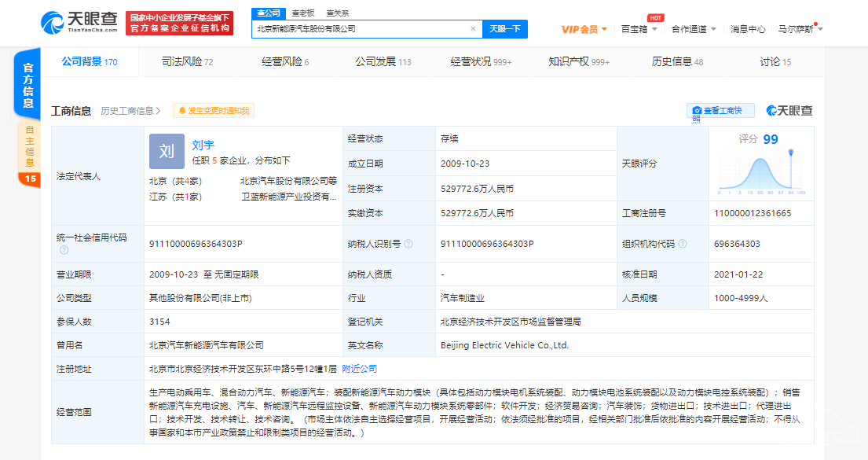868x460 pixels.
Task: Click the 北京（共4家） entry
Action: [175, 181]
